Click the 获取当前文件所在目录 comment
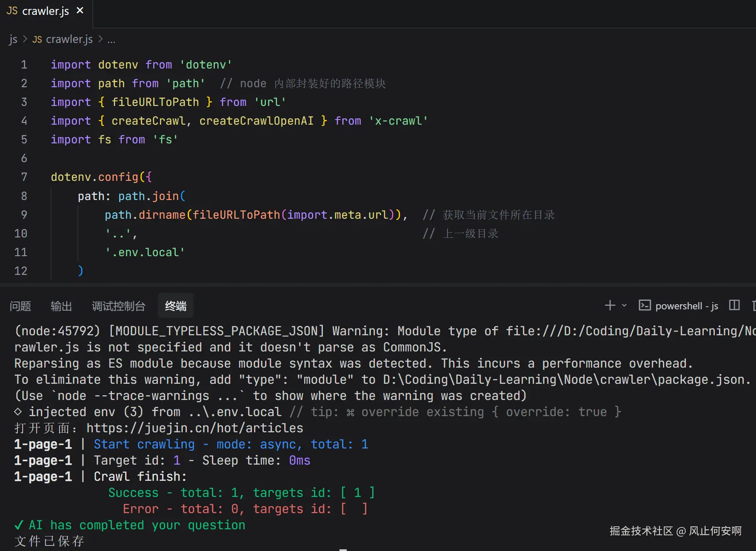Screen dimensions: 756x551 (489, 215)
